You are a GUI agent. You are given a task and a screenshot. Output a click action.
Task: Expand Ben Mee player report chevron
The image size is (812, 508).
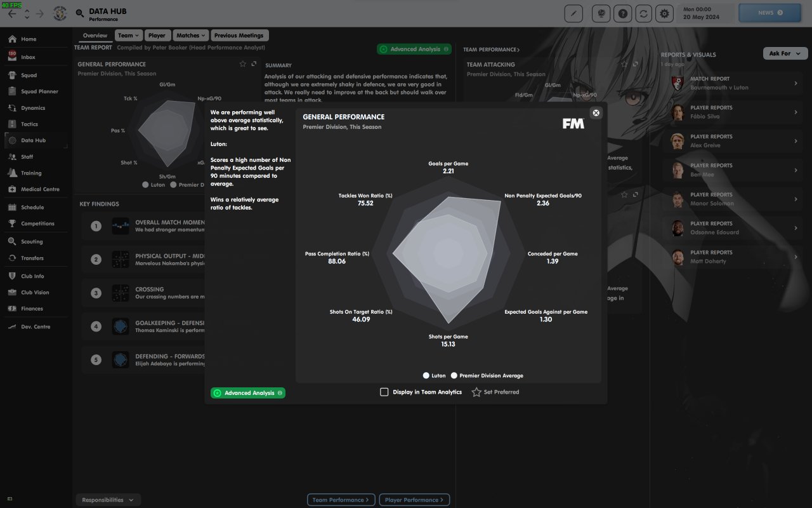coord(796,170)
